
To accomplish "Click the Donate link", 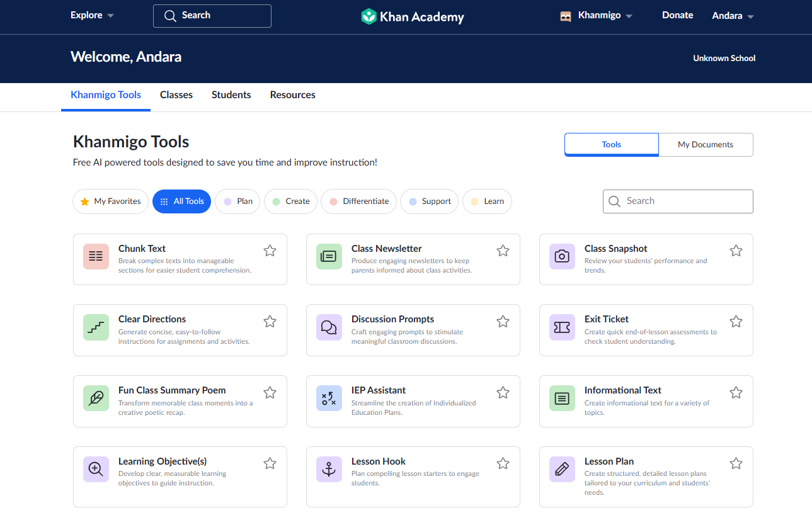I will [678, 15].
